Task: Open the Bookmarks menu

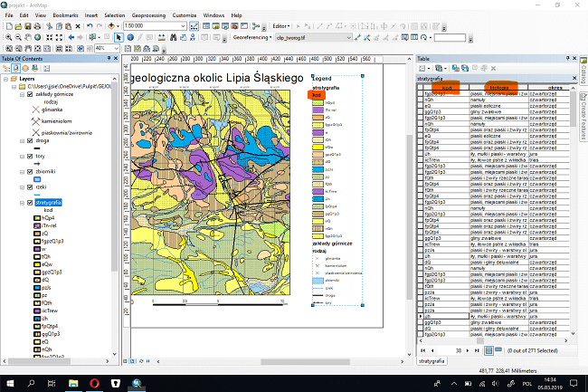Action: 66,15
